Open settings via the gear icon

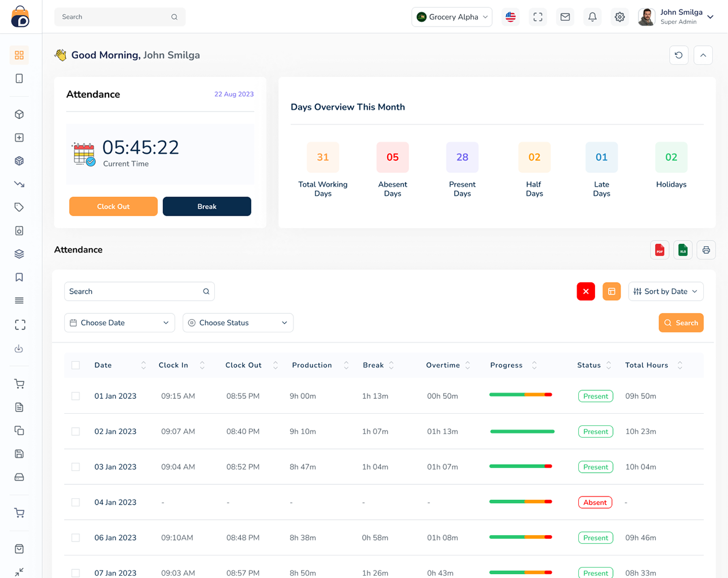click(619, 17)
